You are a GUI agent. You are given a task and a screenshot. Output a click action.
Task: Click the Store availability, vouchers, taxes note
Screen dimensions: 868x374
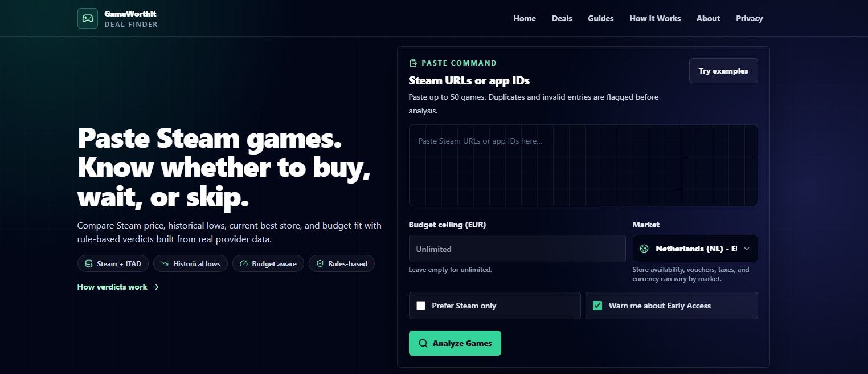[691, 274]
